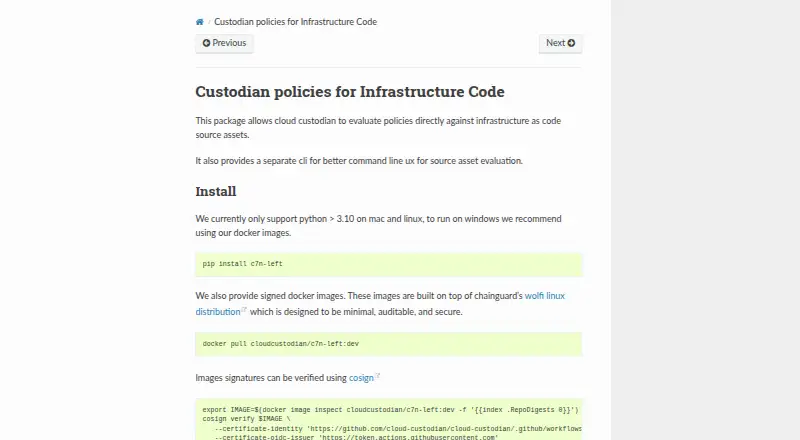Click the sentence 'It also provides a separate cli'
This screenshot has height=440, width=800.
359,161
